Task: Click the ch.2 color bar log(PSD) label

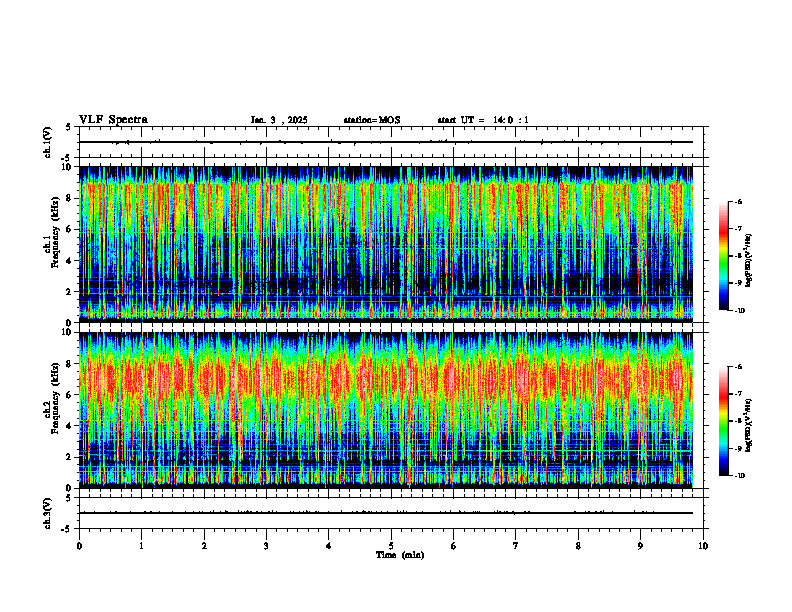Action: [749, 426]
